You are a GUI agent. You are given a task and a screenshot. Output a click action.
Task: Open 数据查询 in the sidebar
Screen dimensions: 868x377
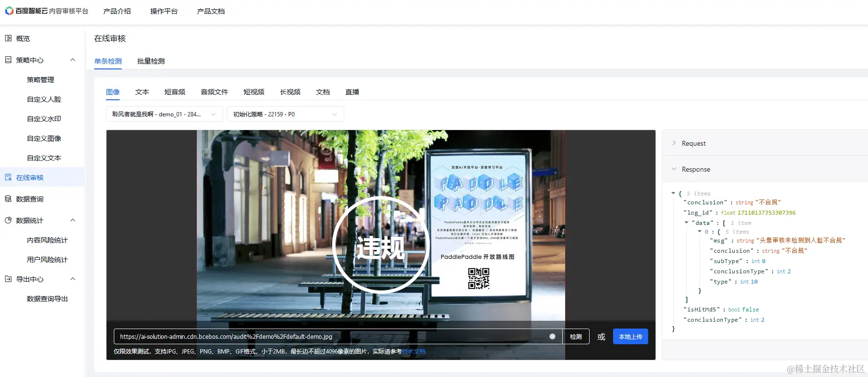click(x=30, y=199)
